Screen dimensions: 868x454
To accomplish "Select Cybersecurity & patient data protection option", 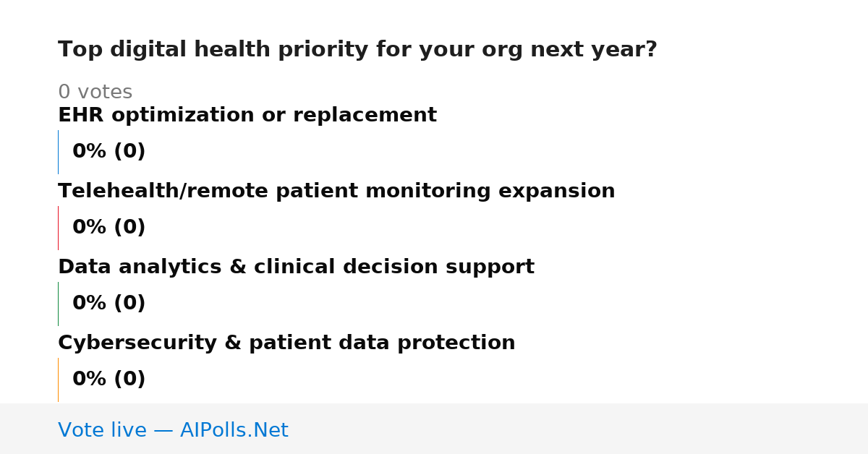I will (x=286, y=343).
